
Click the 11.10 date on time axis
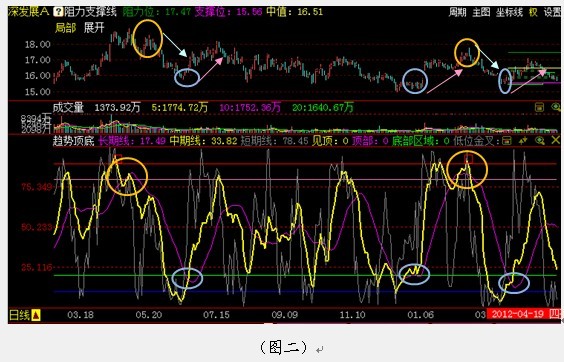coord(352,315)
